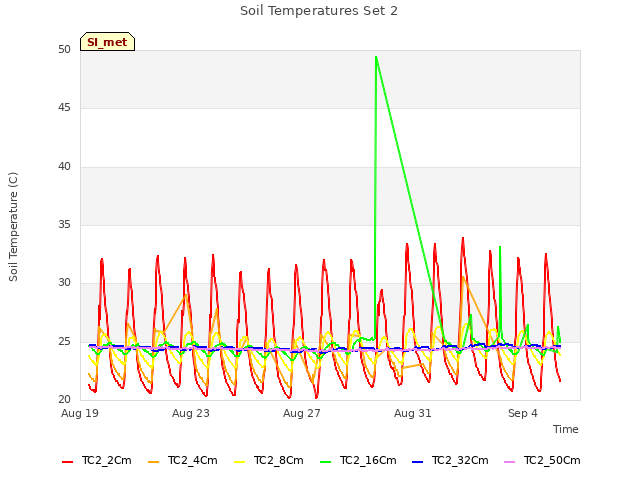Click the 20 y-axis tick label

pos(64,399)
